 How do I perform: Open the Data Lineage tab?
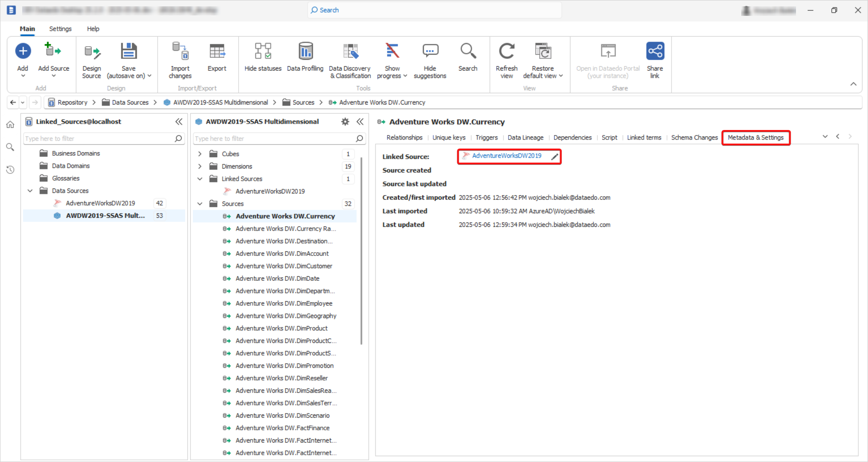526,138
